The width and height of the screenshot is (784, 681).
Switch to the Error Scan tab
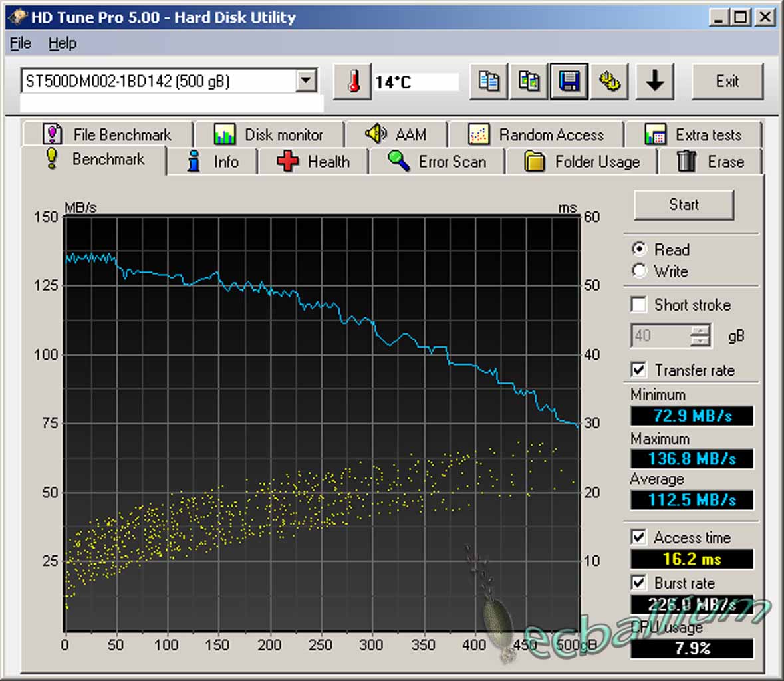point(438,162)
